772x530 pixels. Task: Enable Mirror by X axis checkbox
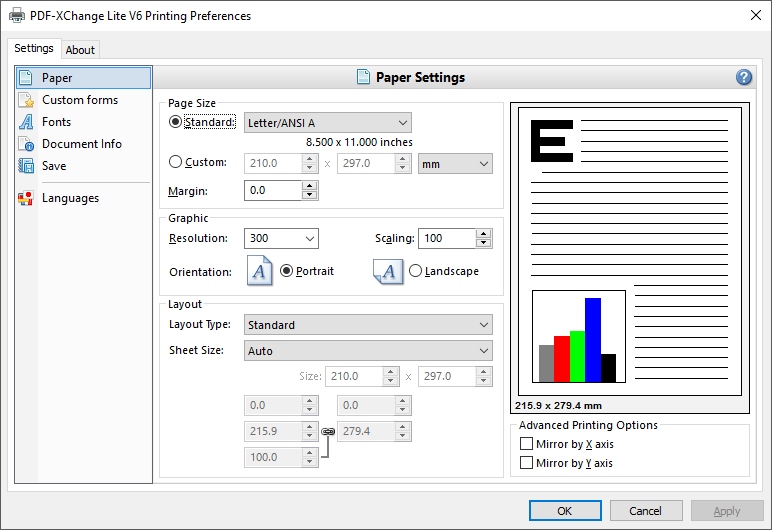pos(526,443)
